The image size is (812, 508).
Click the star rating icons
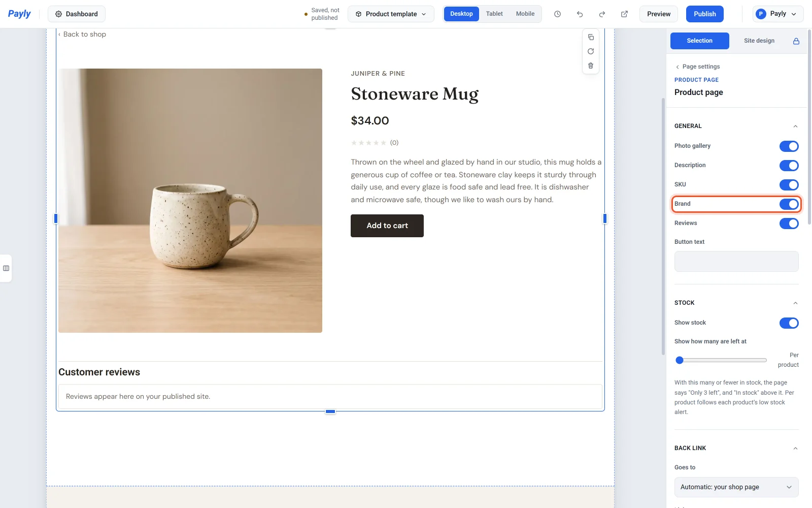368,143
